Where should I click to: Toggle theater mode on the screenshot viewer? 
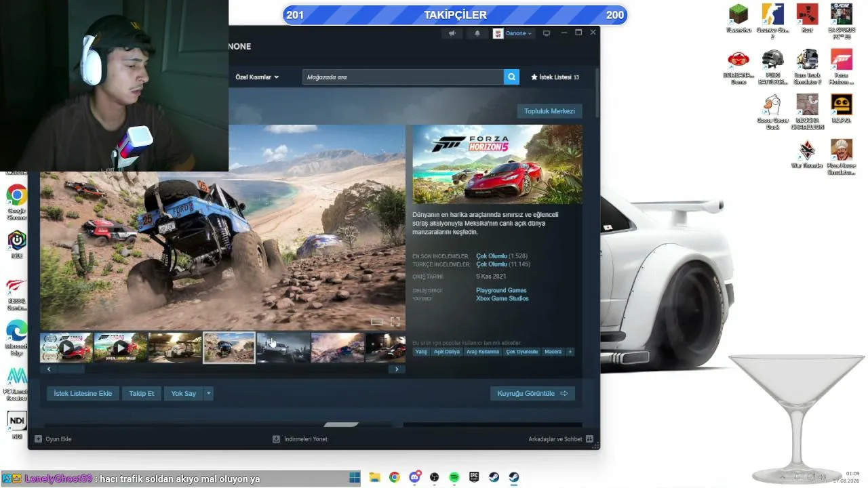click(377, 322)
